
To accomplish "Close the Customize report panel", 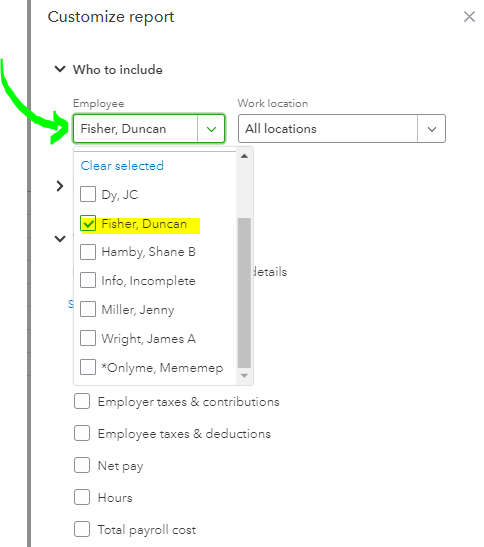I will [469, 16].
